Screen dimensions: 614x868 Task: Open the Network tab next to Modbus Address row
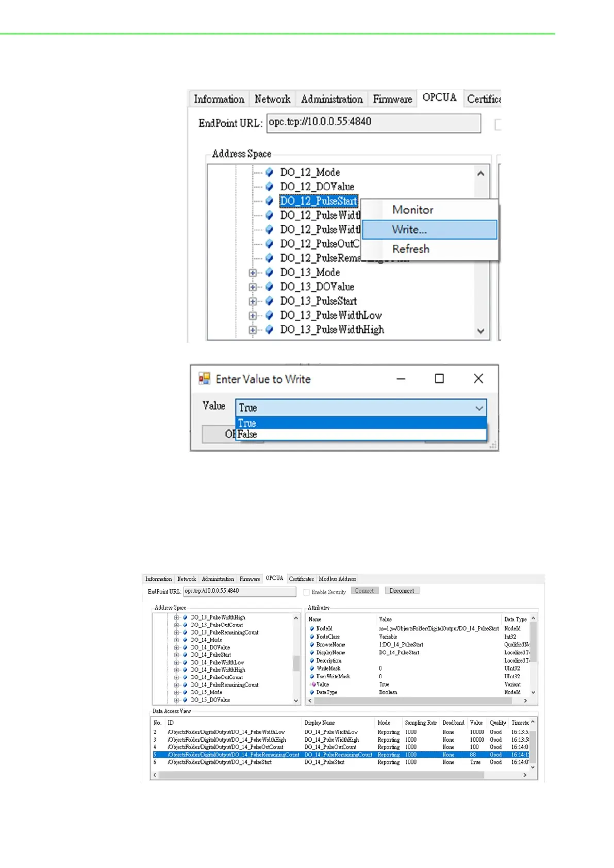[187, 579]
